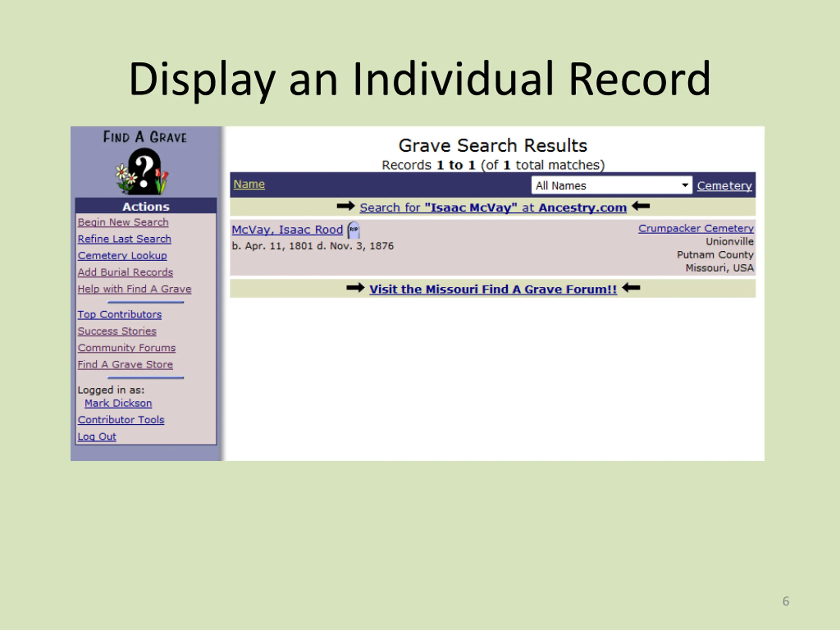Open Find A Grave Store
Screen dimensions: 840x630
coord(125,365)
